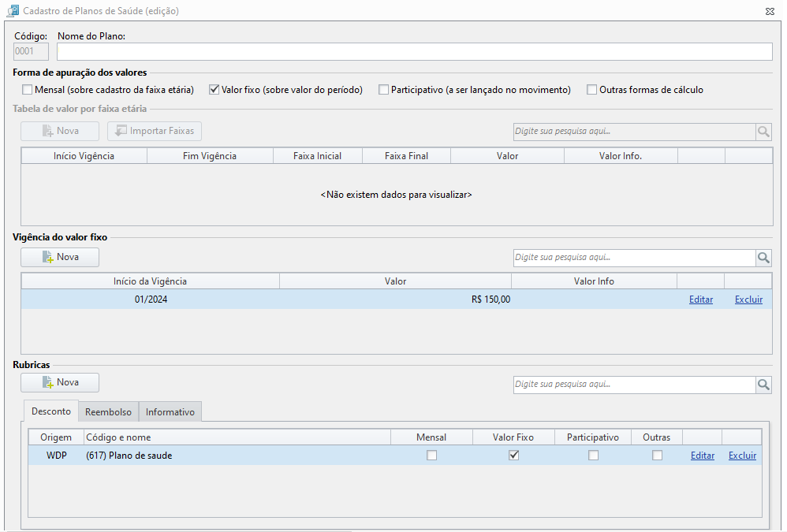The image size is (787, 532).
Task: Check Outras formas de cálculo
Action: [x=591, y=90]
